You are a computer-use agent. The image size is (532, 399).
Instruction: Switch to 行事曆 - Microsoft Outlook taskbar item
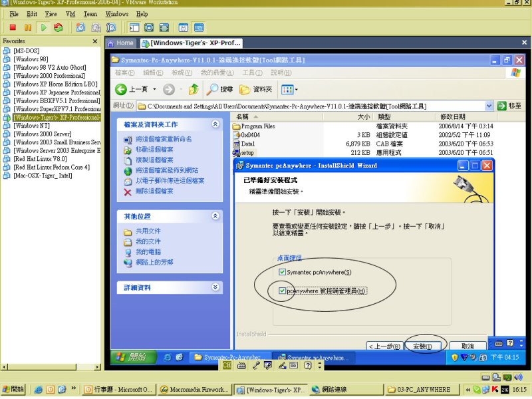[119, 390]
